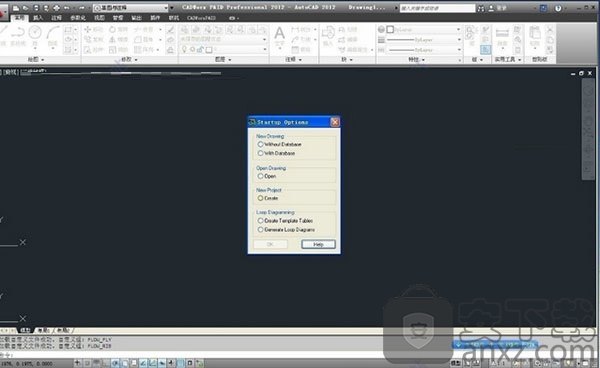Click the Redo arrow in quick access toolbar
Image resolution: width=600 pixels, height=368 pixels.
(82, 8)
